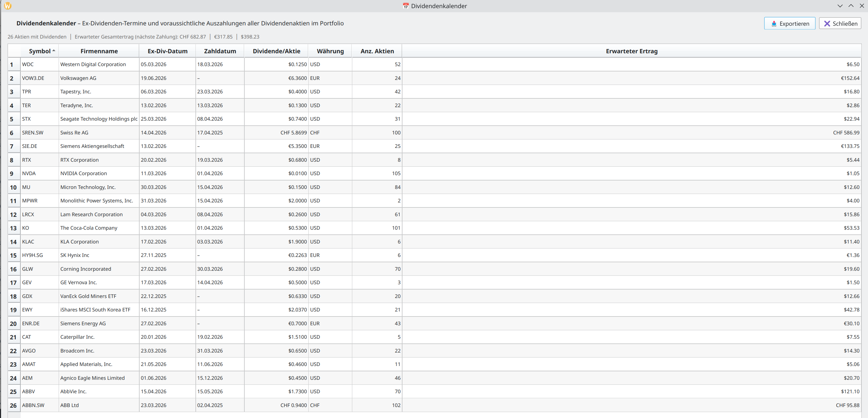Viewport: 868px width, 418px height.
Task: Click the SK Hynix Inc cell
Action: 99,255
